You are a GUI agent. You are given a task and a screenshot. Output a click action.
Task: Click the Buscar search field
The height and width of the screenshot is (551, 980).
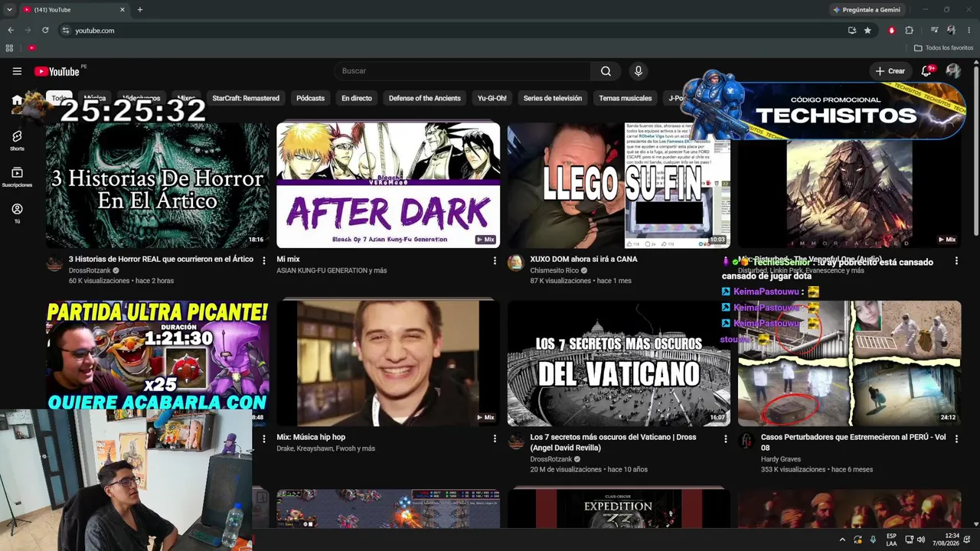(x=462, y=71)
